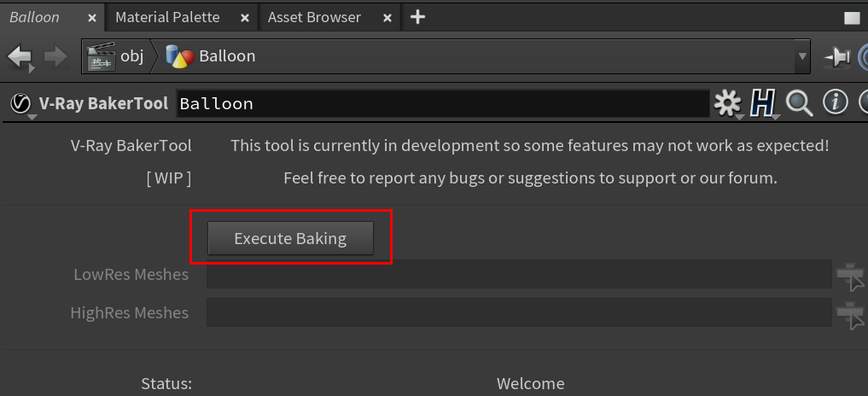Click the Balloon node name field

(x=442, y=104)
